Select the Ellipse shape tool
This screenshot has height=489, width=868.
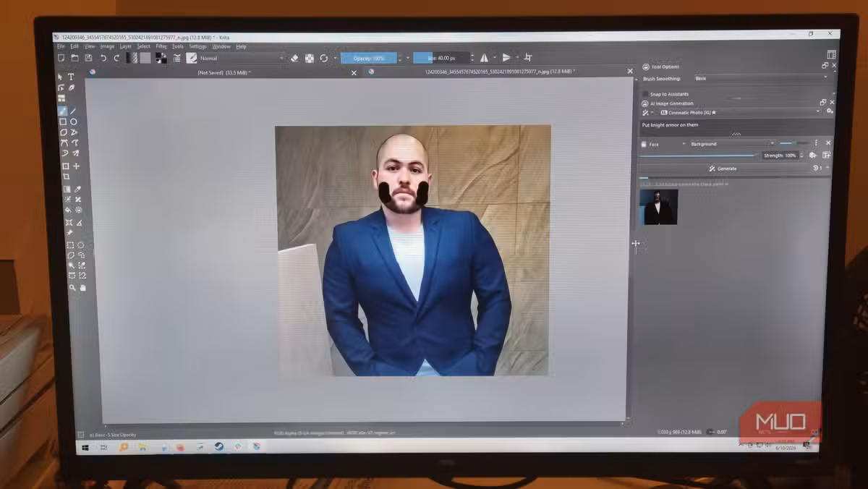(74, 122)
